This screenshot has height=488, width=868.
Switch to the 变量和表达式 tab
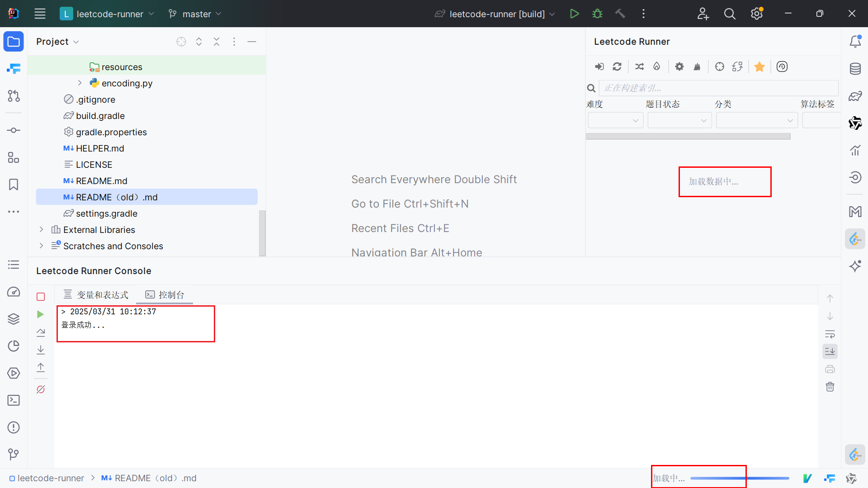96,295
